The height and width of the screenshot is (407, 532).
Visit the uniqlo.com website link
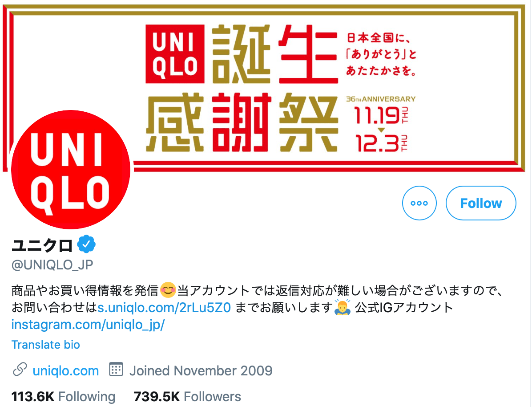[x=66, y=370]
